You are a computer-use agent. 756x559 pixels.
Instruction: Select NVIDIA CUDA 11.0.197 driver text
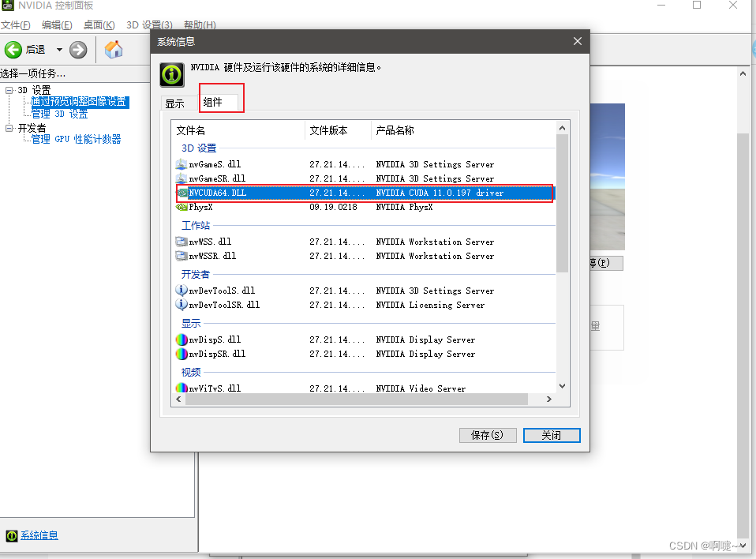click(x=440, y=193)
